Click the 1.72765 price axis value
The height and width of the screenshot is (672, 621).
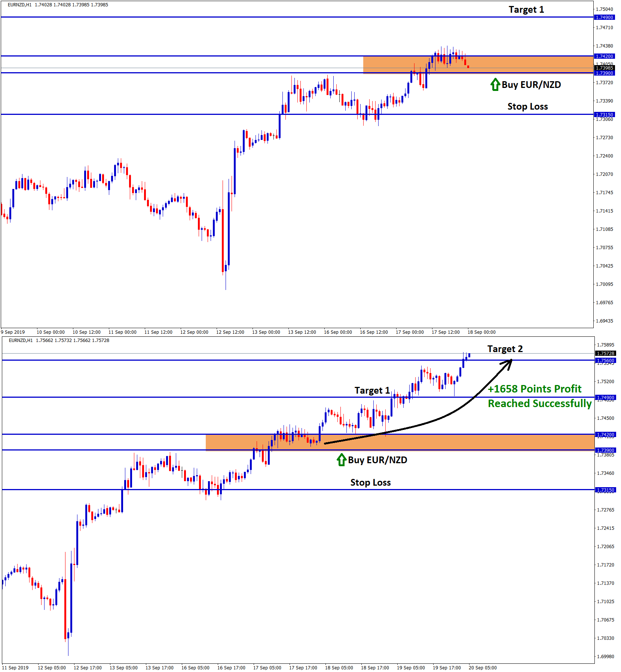(x=606, y=510)
